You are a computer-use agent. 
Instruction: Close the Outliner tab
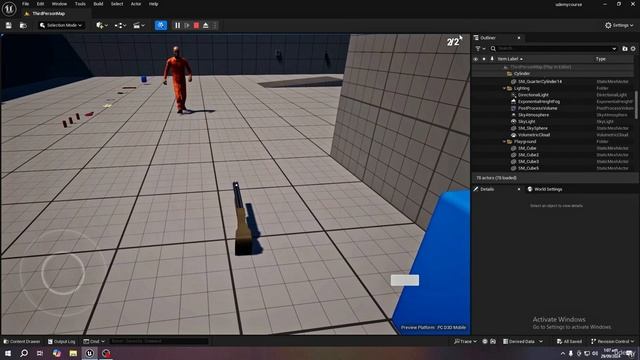click(519, 38)
